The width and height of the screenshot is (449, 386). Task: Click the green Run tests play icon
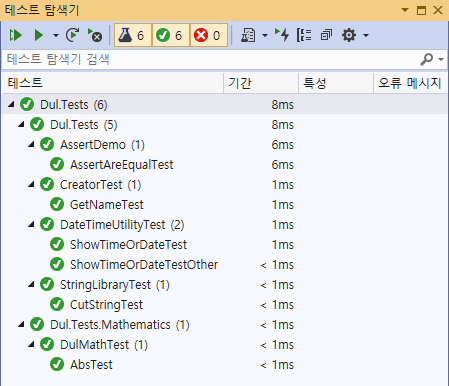[39, 35]
